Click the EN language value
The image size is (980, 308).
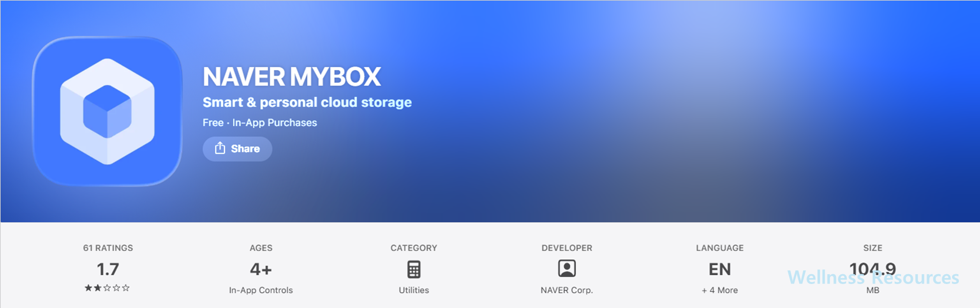[x=720, y=269]
